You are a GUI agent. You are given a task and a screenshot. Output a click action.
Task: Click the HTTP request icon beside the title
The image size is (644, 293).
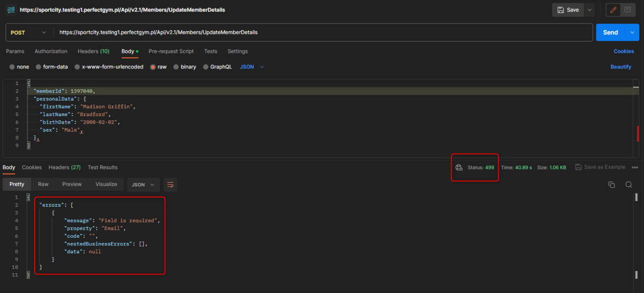(11, 10)
